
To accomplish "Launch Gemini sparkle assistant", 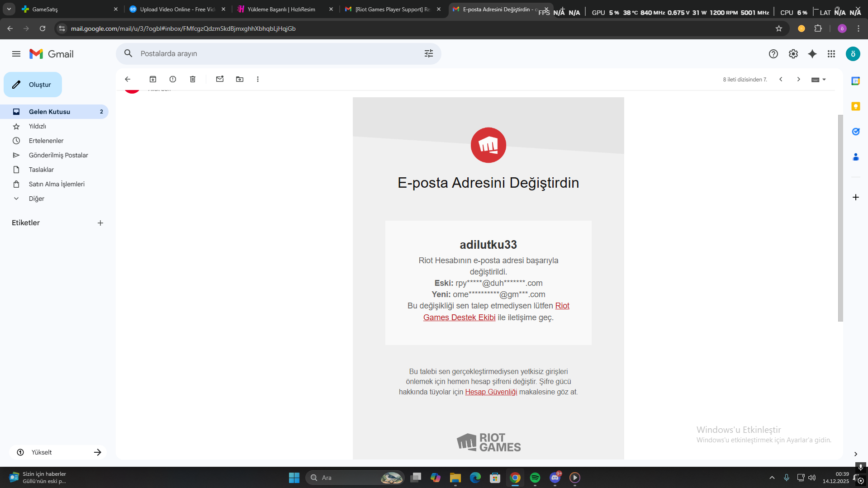I will (x=812, y=54).
